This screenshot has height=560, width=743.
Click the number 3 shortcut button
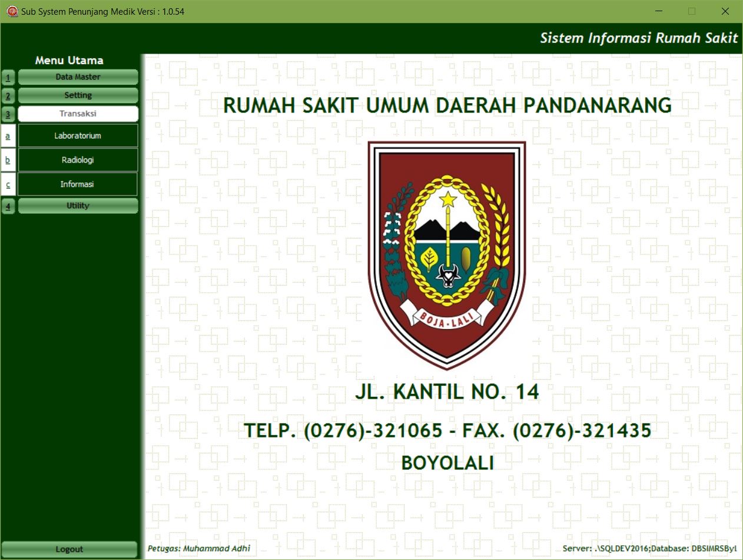click(8, 114)
